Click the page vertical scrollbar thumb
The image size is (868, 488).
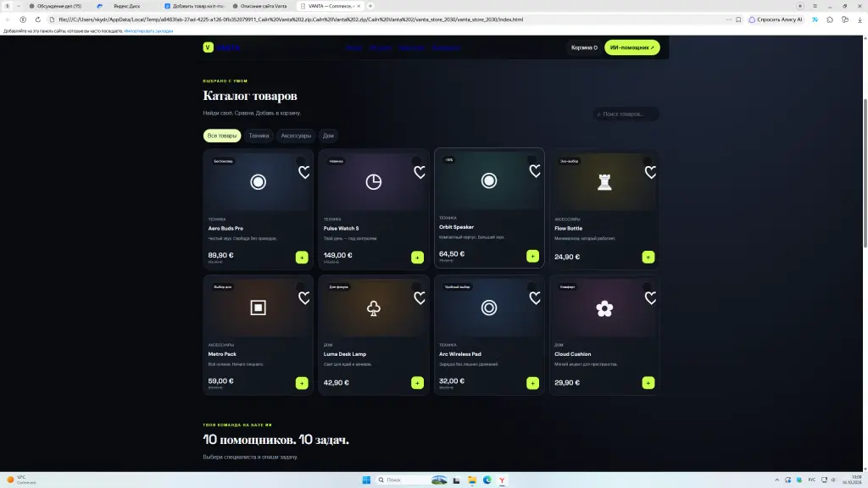865,173
